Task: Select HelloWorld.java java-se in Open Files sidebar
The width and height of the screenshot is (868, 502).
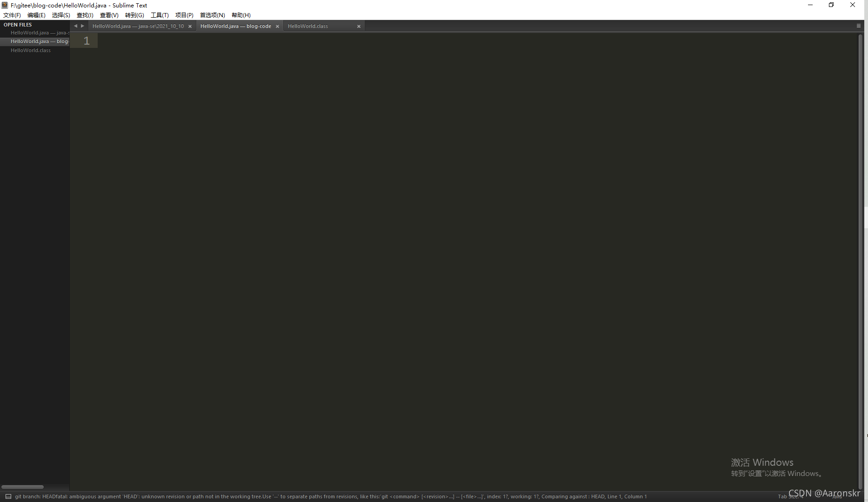Action: (35, 33)
